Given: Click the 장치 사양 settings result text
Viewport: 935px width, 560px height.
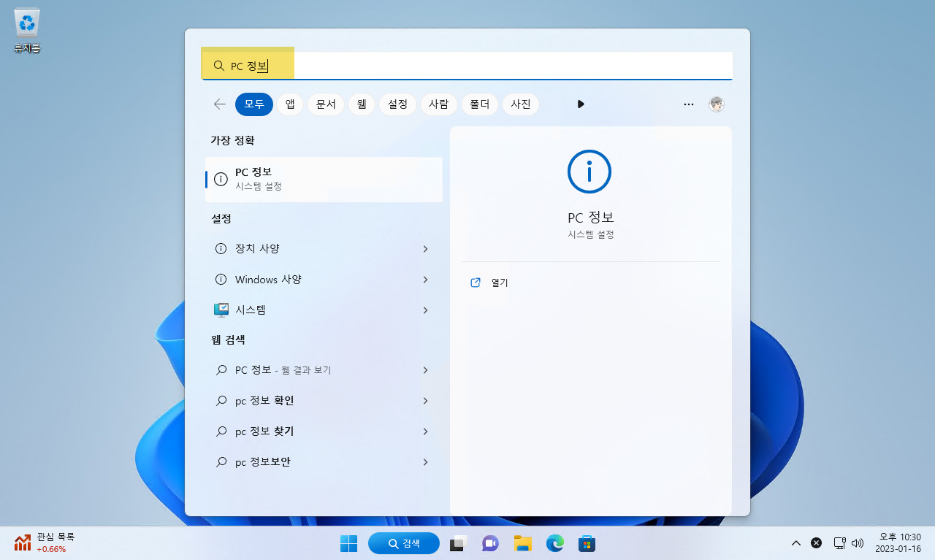Looking at the screenshot, I should pyautogui.click(x=257, y=249).
